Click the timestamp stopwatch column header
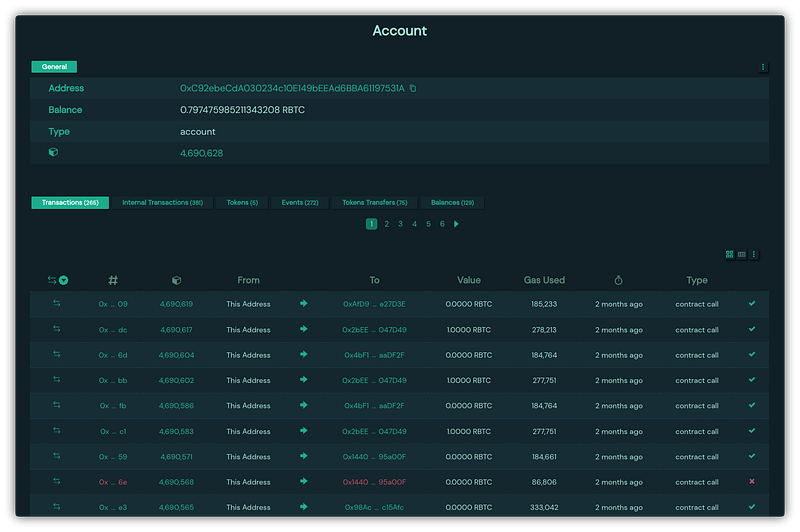 pyautogui.click(x=618, y=281)
